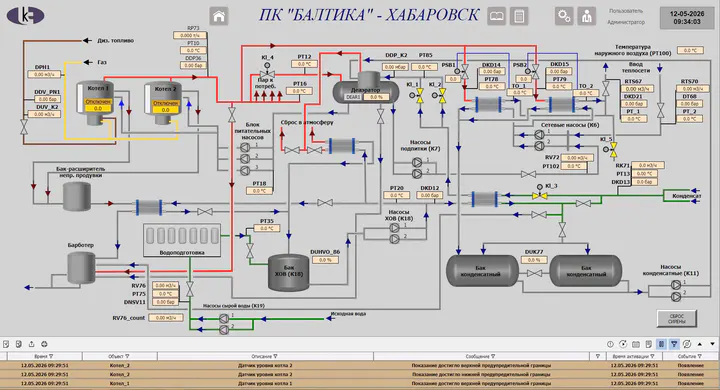Click the PT16 temperature value field
Screen dimensions: 720x390
pos(299,91)
